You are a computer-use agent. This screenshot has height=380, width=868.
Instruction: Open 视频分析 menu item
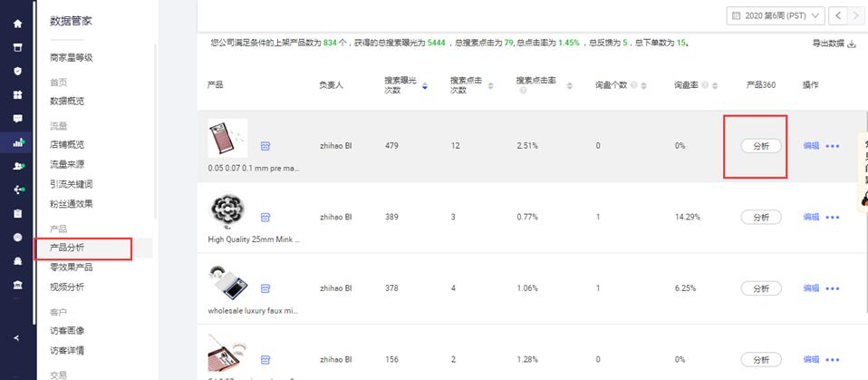pos(67,287)
